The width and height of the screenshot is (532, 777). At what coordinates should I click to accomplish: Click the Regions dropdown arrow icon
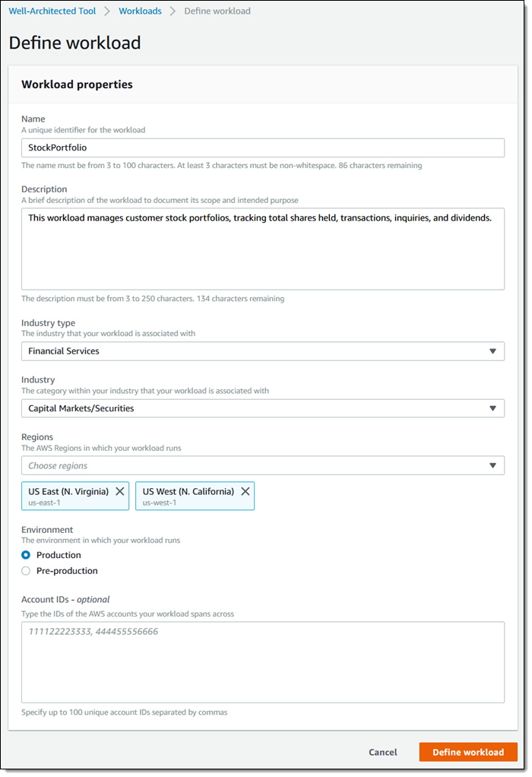(492, 465)
